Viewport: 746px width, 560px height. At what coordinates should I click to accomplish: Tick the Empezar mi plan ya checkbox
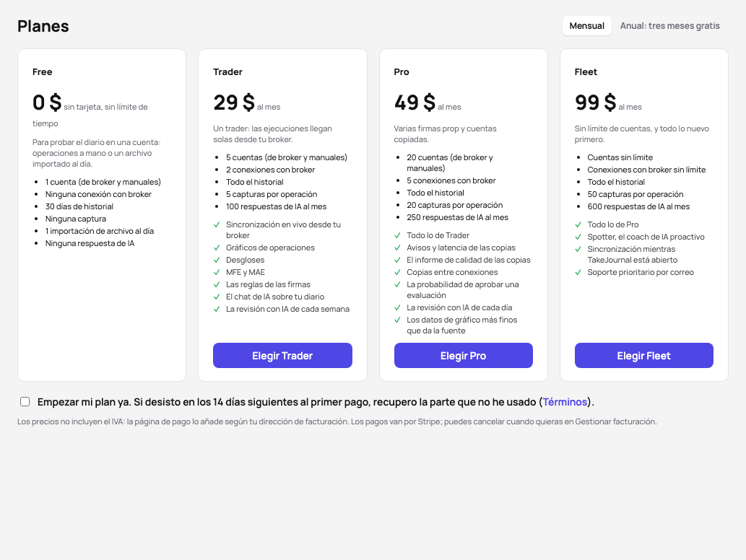coord(25,402)
